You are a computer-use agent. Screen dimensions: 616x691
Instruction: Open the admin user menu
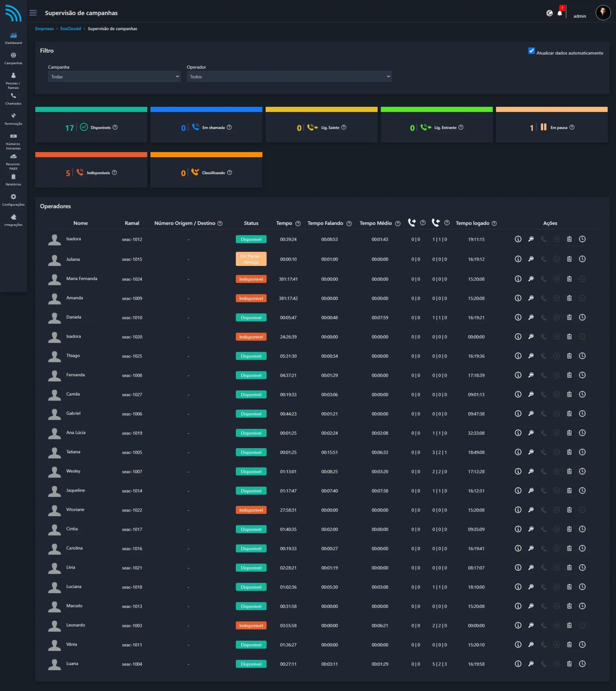580,16
